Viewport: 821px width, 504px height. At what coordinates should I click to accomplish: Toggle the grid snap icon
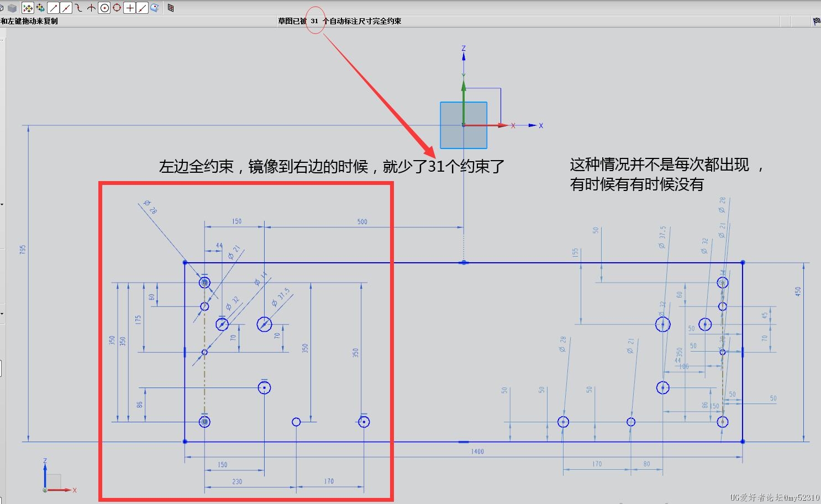pyautogui.click(x=171, y=8)
